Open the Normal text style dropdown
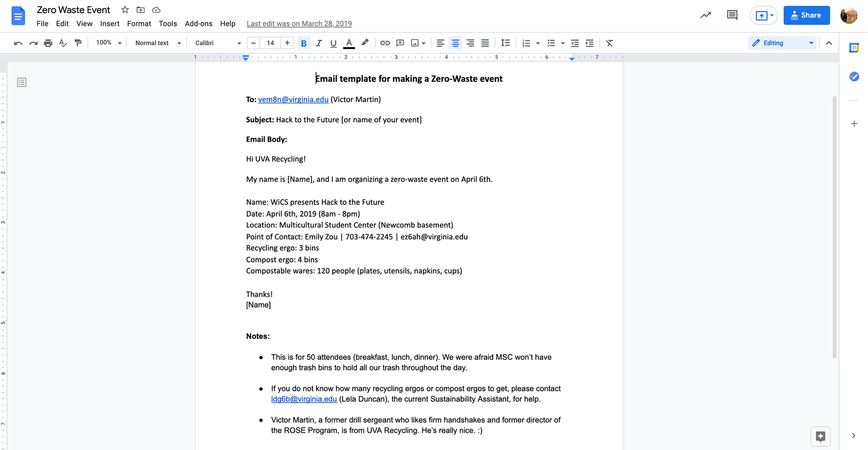Screen dimensions: 868x450 point(158,43)
